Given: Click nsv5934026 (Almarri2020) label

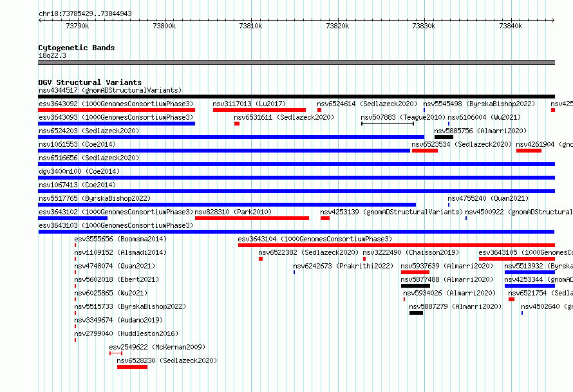Looking at the screenshot, I should pyautogui.click(x=449, y=293).
